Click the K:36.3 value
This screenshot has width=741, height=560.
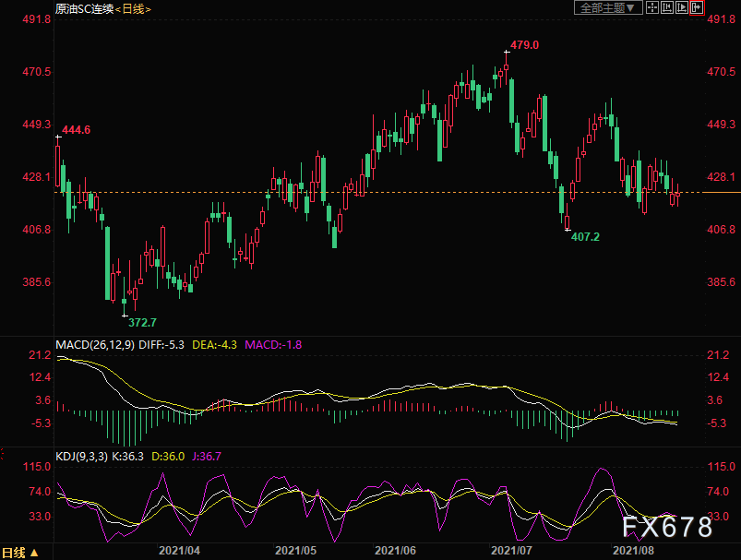click(127, 457)
